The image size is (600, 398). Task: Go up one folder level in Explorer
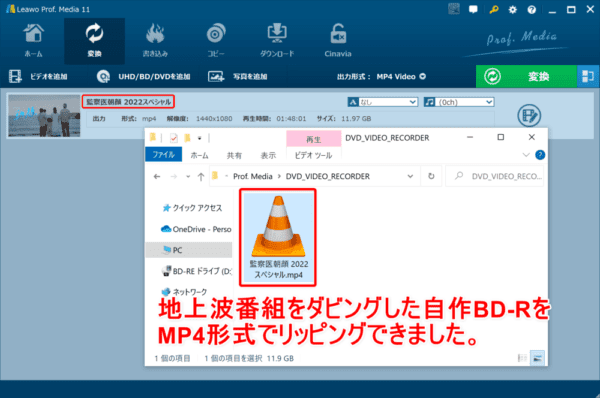201,176
